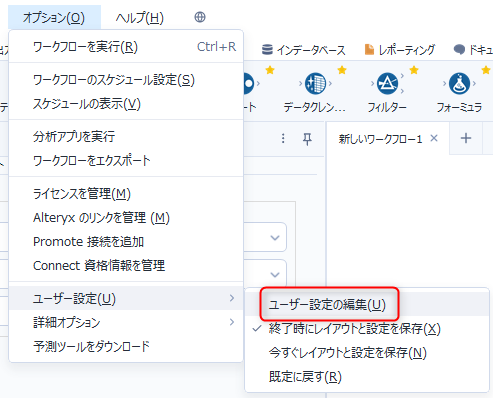Choose ワークフローをエクスポート
The image size is (493, 398).
(x=126, y=161)
